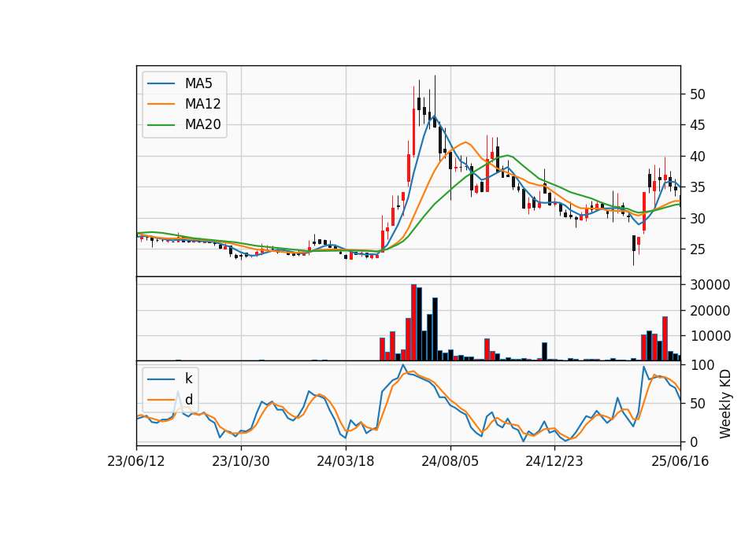Click the KD axis label 0
Screen dimensions: 756x543
pos(694,441)
